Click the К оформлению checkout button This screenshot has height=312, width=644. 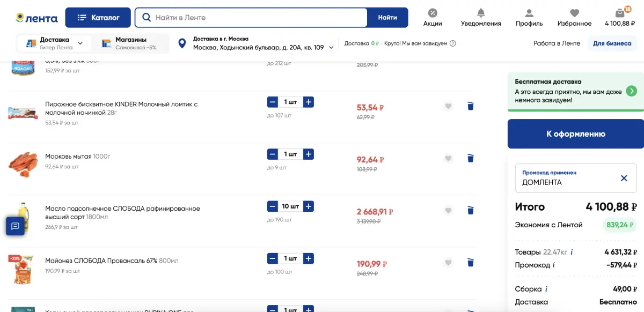click(576, 134)
